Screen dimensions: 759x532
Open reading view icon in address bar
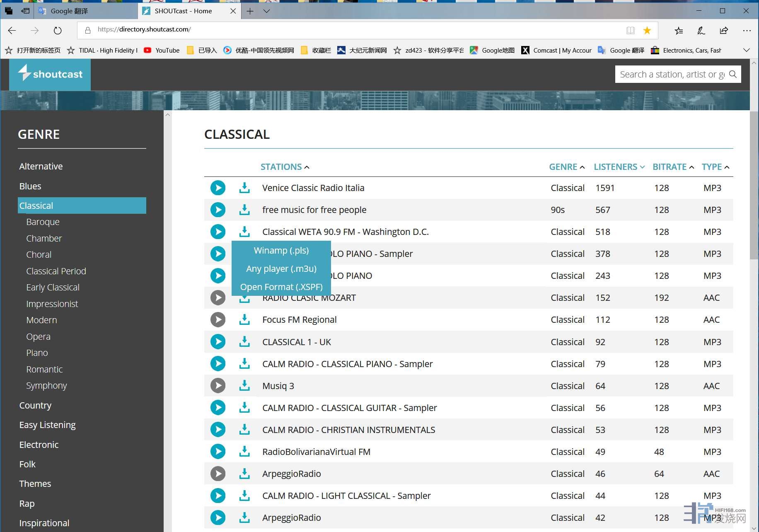pos(630,30)
